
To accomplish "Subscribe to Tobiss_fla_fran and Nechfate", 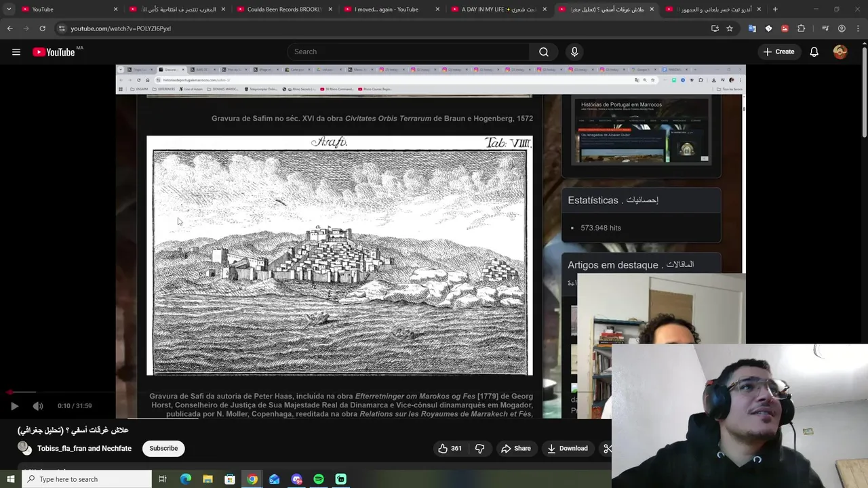I will tap(163, 449).
